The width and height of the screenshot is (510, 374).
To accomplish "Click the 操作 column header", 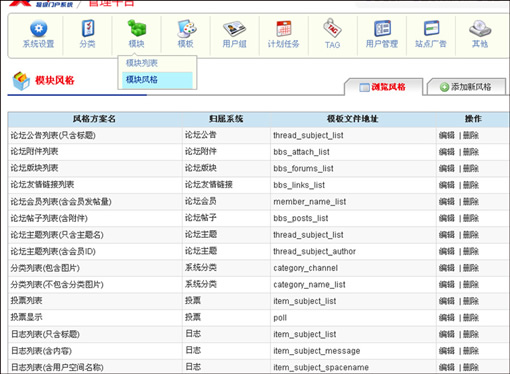I will tap(473, 119).
